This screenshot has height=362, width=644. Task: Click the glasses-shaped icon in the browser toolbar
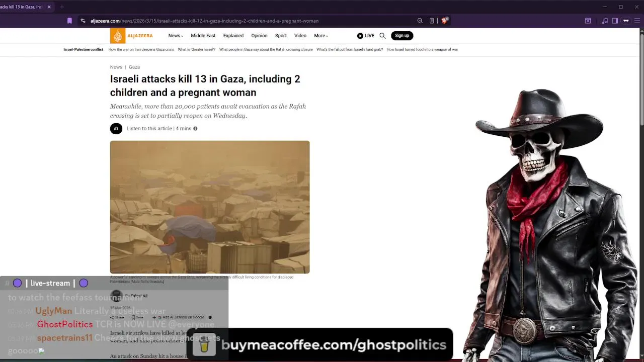coord(626,21)
